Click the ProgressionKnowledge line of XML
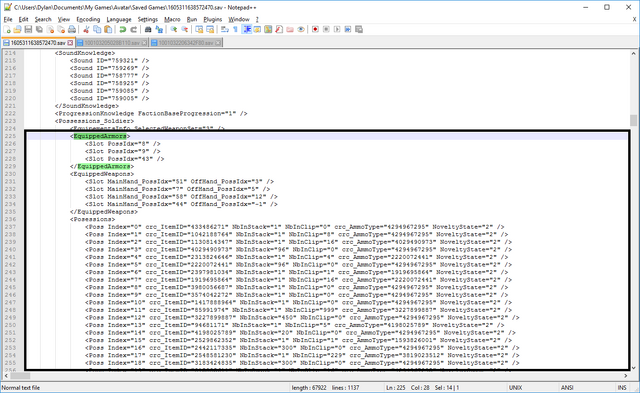This screenshot has height=393, width=640. click(151, 113)
